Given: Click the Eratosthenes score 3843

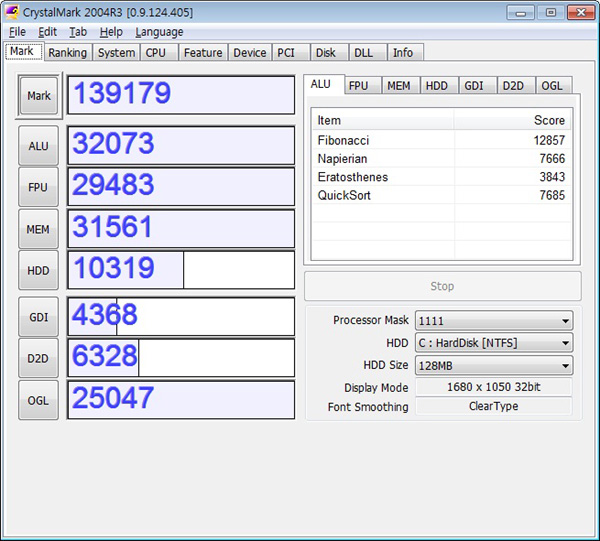Looking at the screenshot, I should pos(552,177).
